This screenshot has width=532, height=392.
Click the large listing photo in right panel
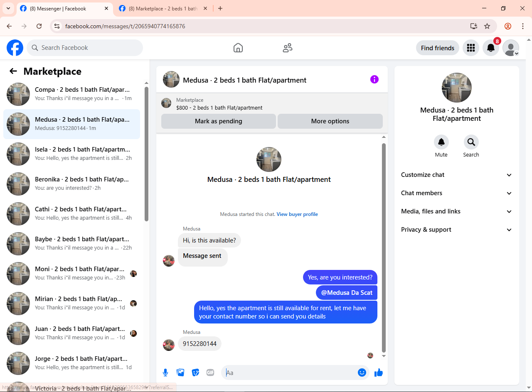457,88
